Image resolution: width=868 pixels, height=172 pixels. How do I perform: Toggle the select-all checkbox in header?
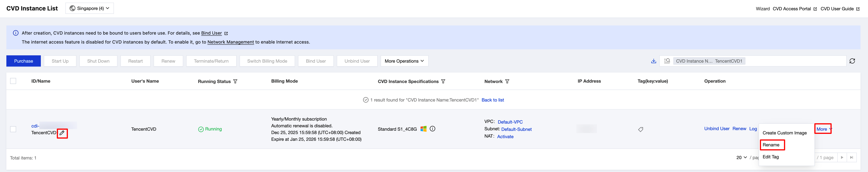[x=13, y=81]
